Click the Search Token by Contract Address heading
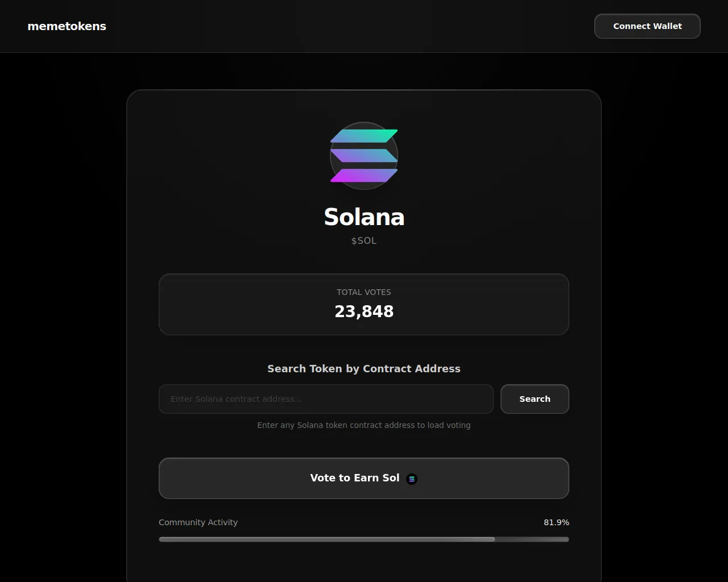The height and width of the screenshot is (582, 728). 364,369
